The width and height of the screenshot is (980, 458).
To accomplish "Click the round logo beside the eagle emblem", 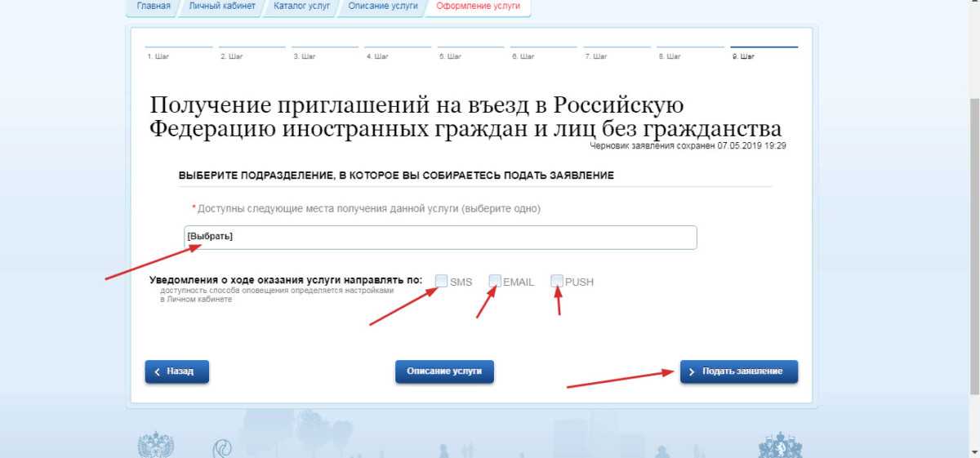I will click(x=222, y=447).
